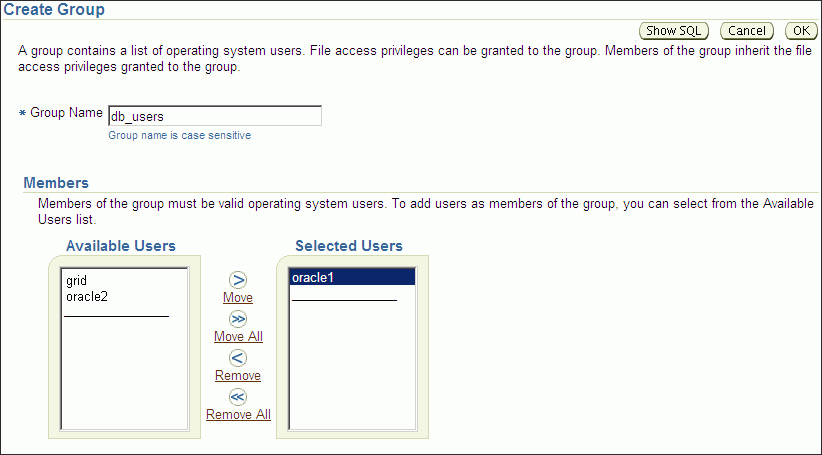The height and width of the screenshot is (455, 822).
Task: Click the Move text link
Action: (x=238, y=298)
